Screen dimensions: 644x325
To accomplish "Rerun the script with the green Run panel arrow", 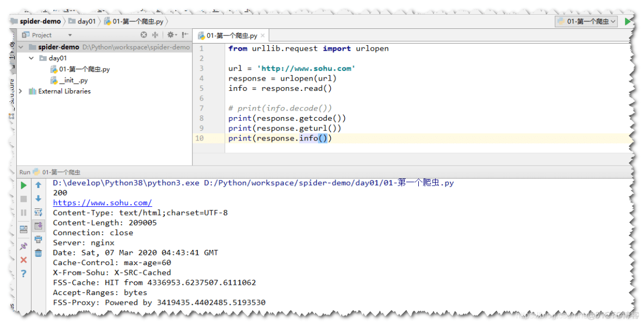I will 24,185.
